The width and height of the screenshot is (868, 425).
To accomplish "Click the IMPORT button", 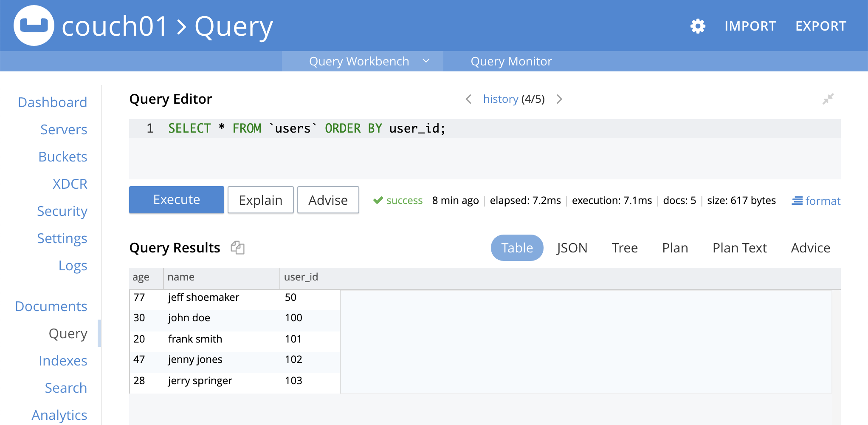I will pos(750,26).
